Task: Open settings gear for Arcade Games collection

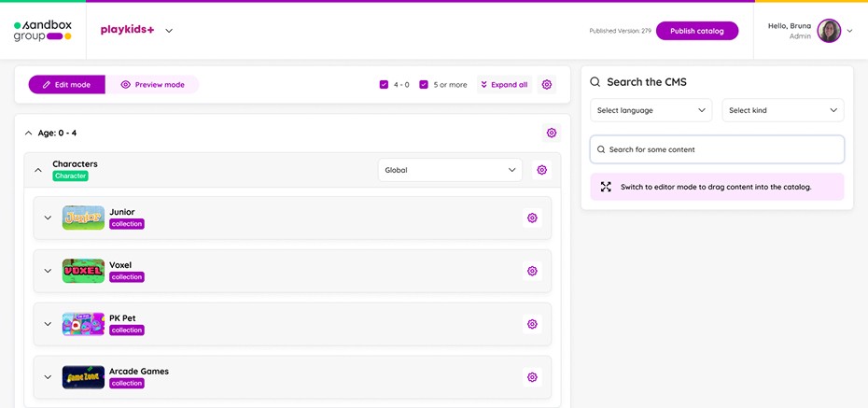Action: tap(532, 377)
